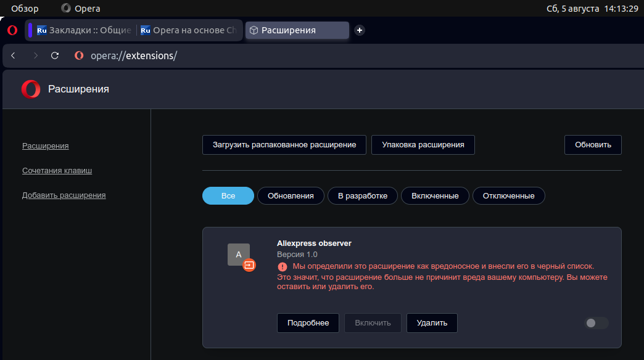Screen dimensions: 644x360
Task: Select the Расширения browser tab
Action: pyautogui.click(x=297, y=30)
